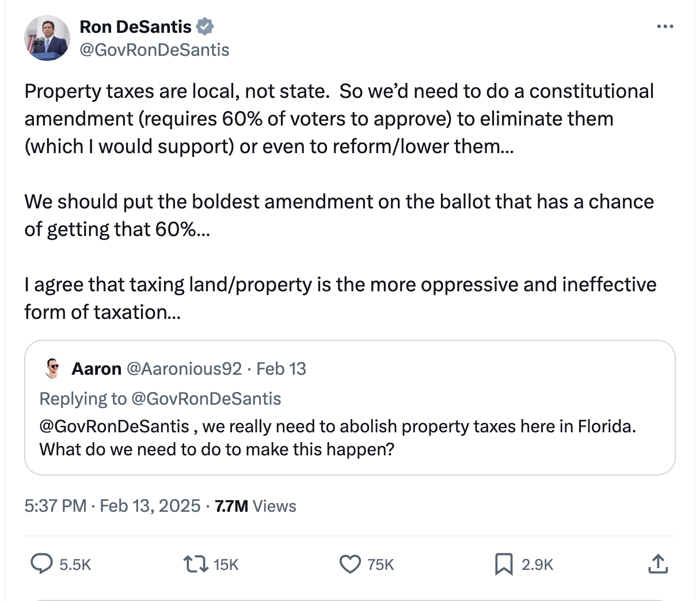The height and width of the screenshot is (601, 700).
Task: Open the quoted author name Aaron
Action: [x=96, y=368]
